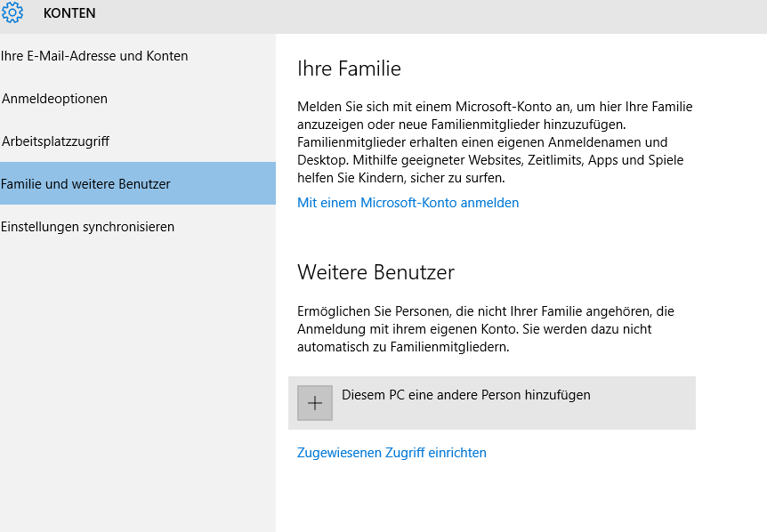Go to Anmeldeoptionen
The width and height of the screenshot is (767, 532).
(x=55, y=99)
